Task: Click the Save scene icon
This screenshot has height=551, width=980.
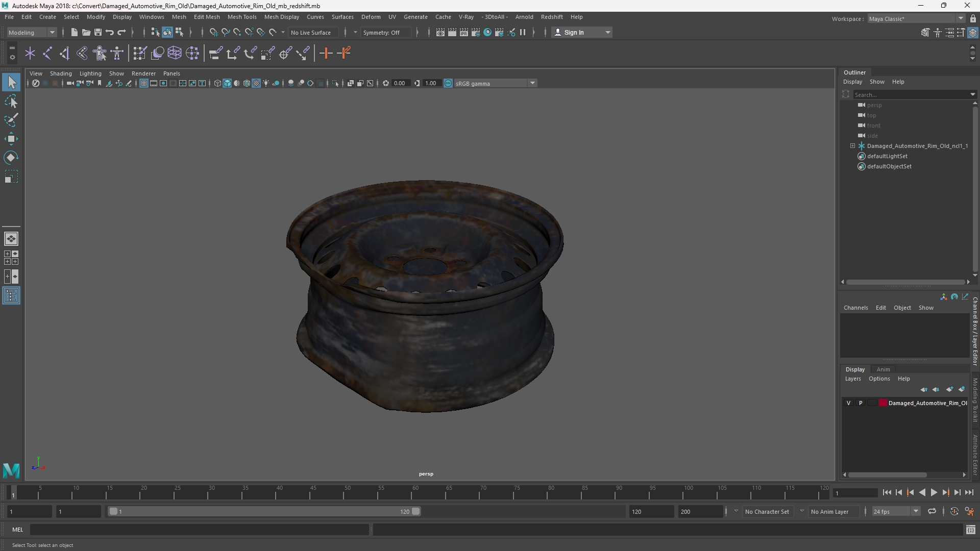Action: pyautogui.click(x=98, y=32)
